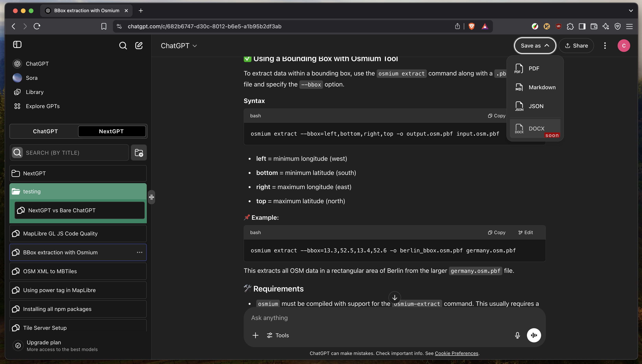Open the OSM XML to MBTiles chat
642x364 pixels.
[x=78, y=271]
